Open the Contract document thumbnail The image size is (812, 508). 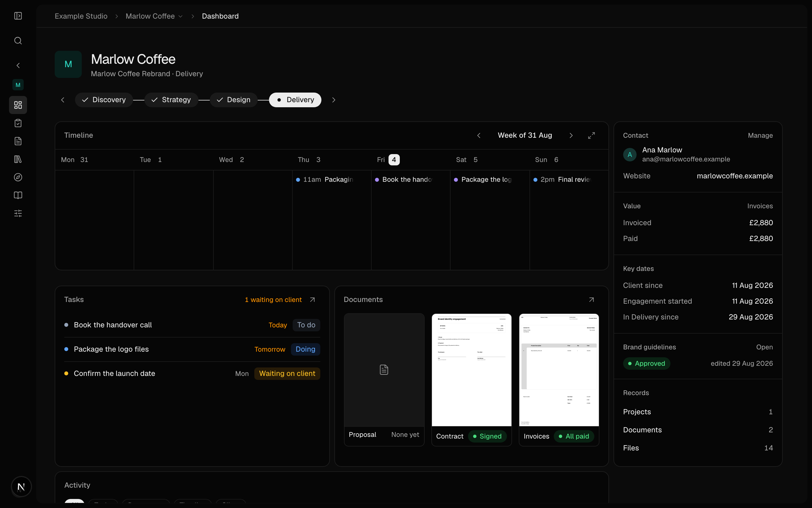(x=471, y=380)
